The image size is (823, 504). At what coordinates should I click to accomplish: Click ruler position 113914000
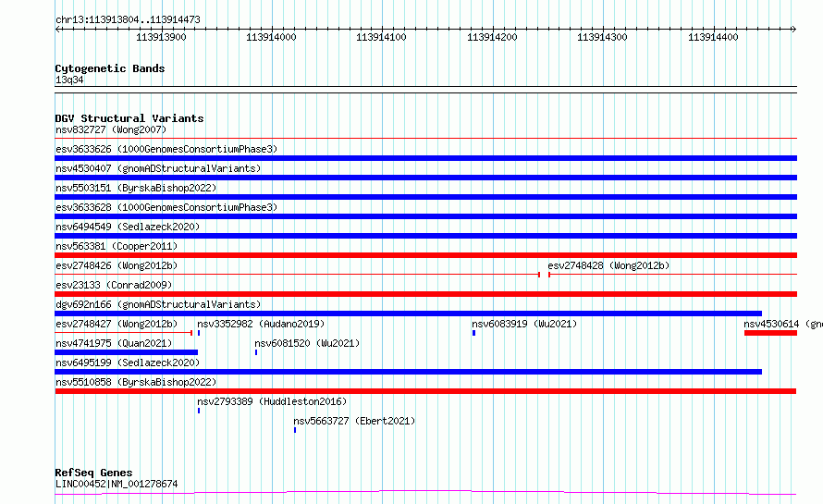point(271,37)
